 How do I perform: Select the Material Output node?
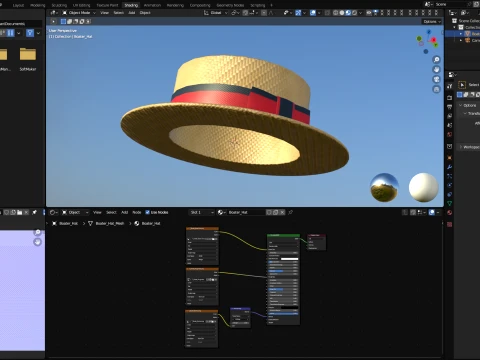point(316,242)
